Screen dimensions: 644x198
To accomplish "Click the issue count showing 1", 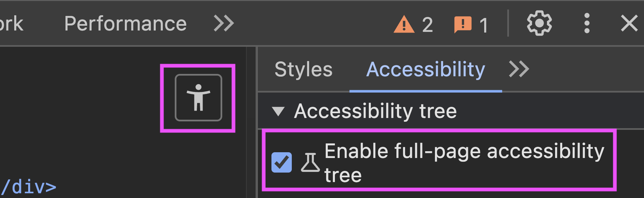I will pyautogui.click(x=484, y=24).
